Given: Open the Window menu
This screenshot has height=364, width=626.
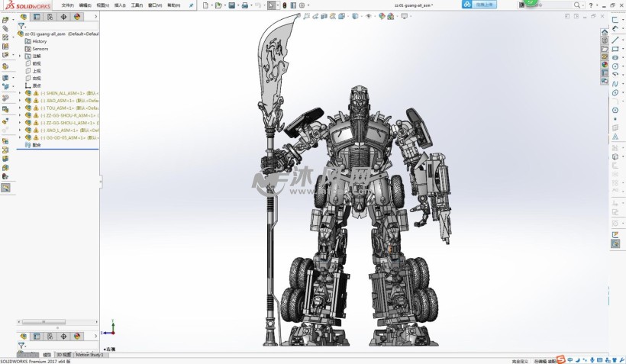Looking at the screenshot, I should coord(155,5).
